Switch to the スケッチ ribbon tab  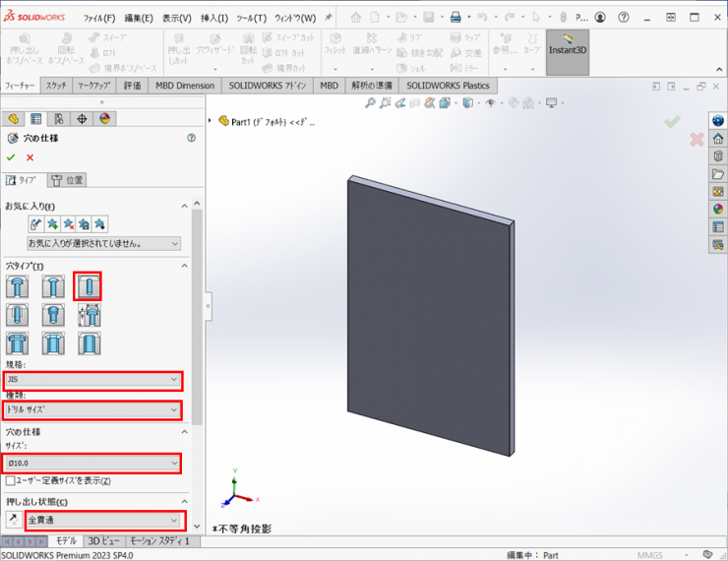[x=56, y=86]
